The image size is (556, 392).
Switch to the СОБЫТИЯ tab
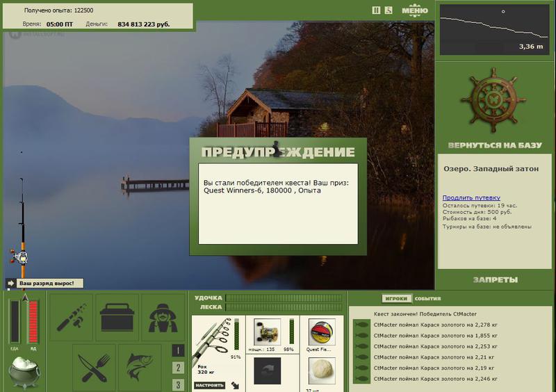pyautogui.click(x=427, y=299)
